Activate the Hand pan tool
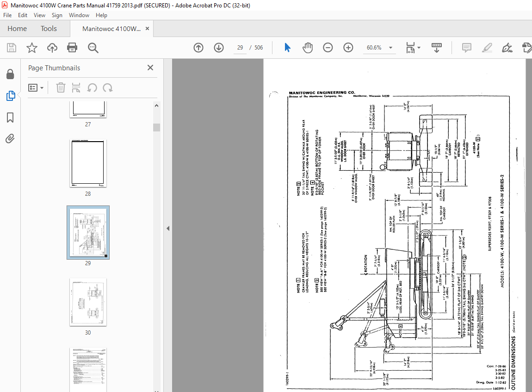This screenshot has width=532, height=392. [x=307, y=48]
